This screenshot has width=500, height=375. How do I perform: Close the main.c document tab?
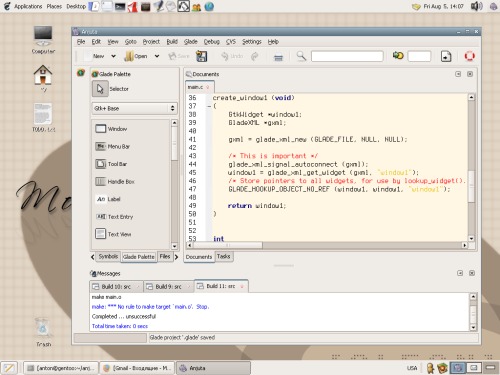(208, 87)
